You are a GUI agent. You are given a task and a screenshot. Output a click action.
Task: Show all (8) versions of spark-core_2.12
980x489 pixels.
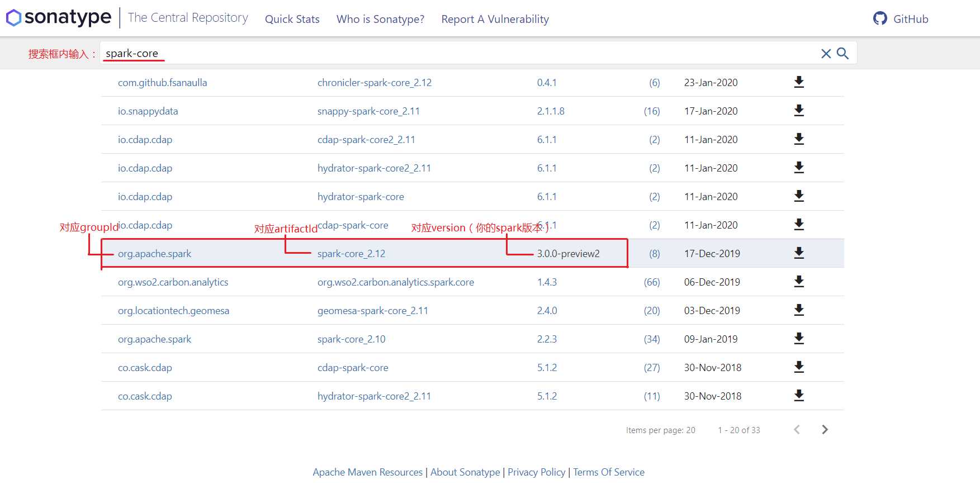click(654, 254)
